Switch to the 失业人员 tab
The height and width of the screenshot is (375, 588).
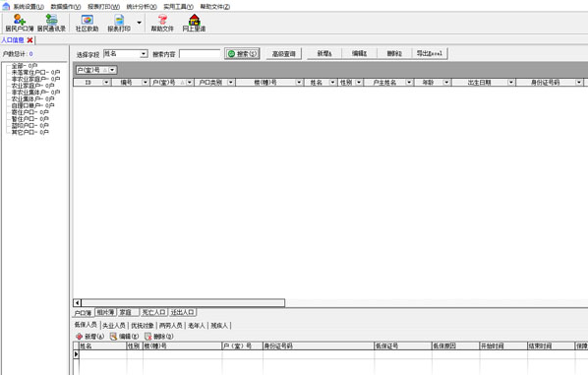pos(114,326)
